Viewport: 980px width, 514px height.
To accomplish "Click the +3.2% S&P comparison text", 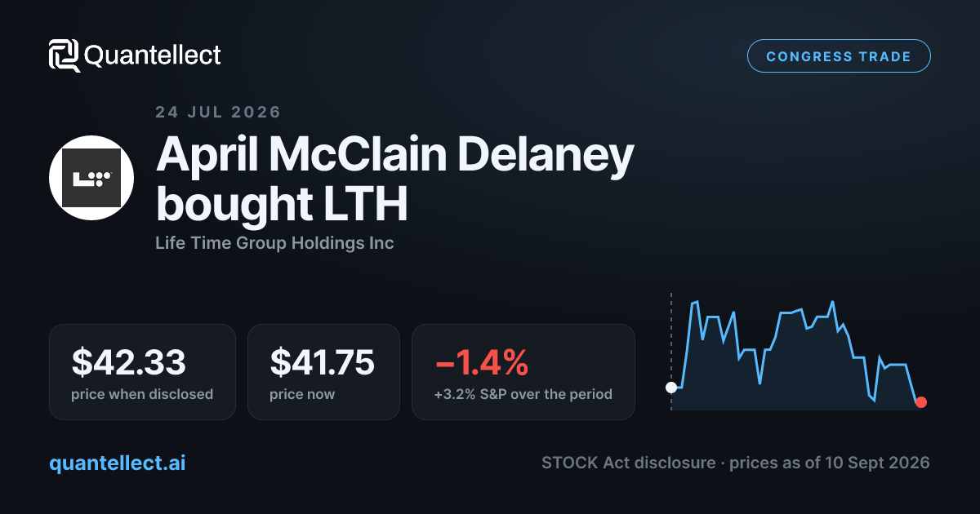I will point(523,394).
